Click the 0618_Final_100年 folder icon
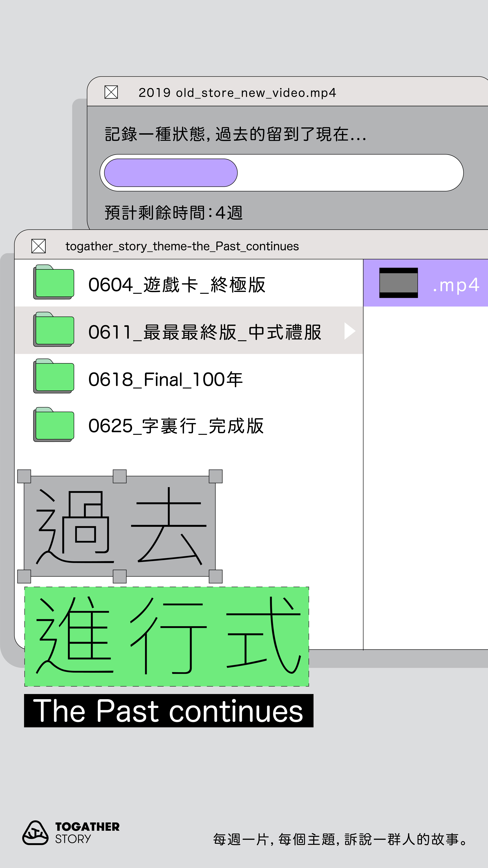This screenshot has width=488, height=868. (54, 376)
